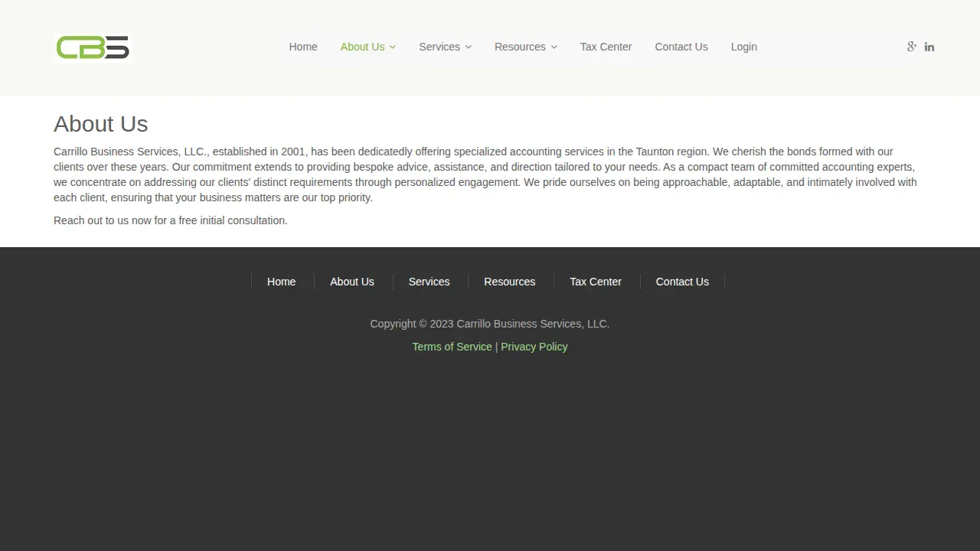Click the 'Reach out to us now' sentence

[x=171, y=220]
